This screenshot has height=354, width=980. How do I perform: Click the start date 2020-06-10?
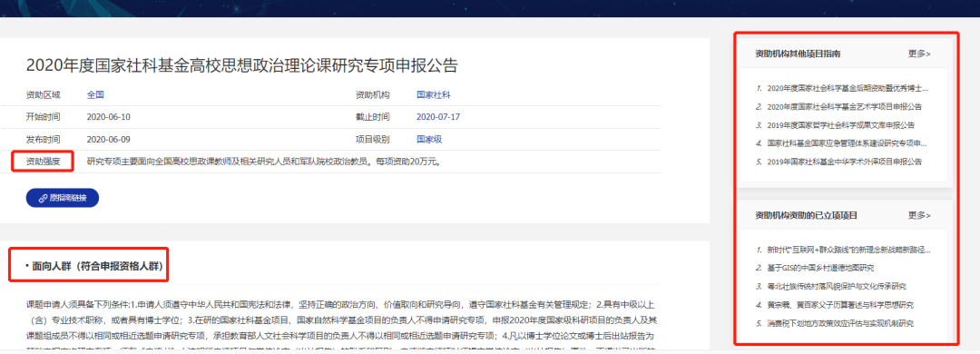109,117
